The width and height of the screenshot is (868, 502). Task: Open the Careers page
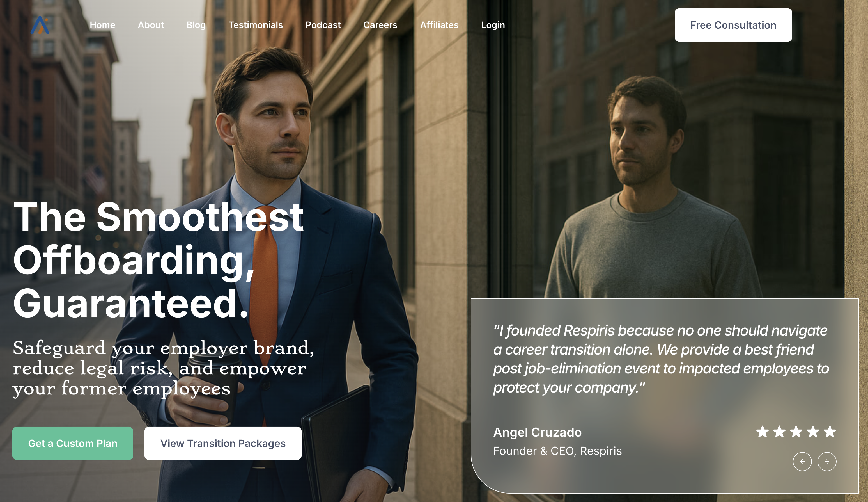point(380,25)
